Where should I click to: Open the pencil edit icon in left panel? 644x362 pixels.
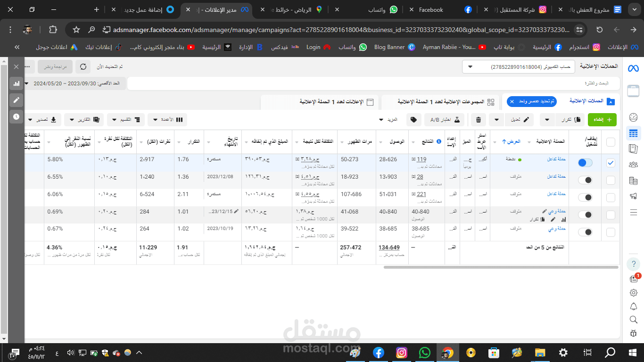pyautogui.click(x=17, y=100)
